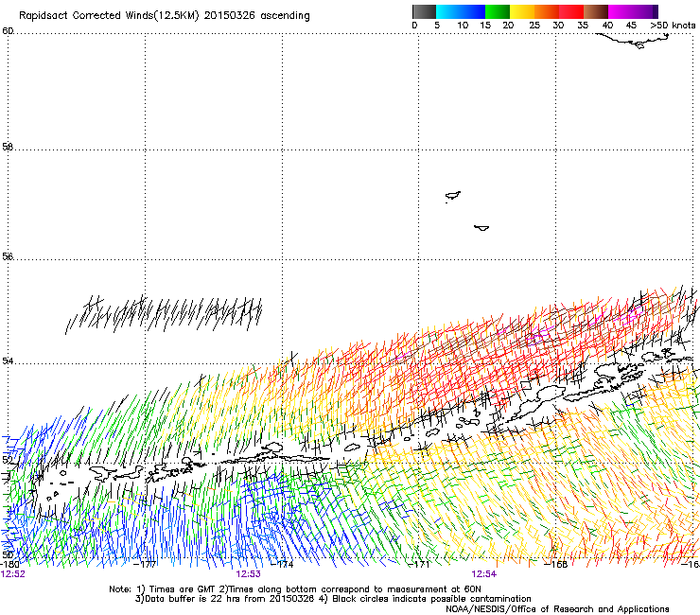Screen dimensions: 700x615
Task: Click the '25' legend scale label
Action: (534, 26)
